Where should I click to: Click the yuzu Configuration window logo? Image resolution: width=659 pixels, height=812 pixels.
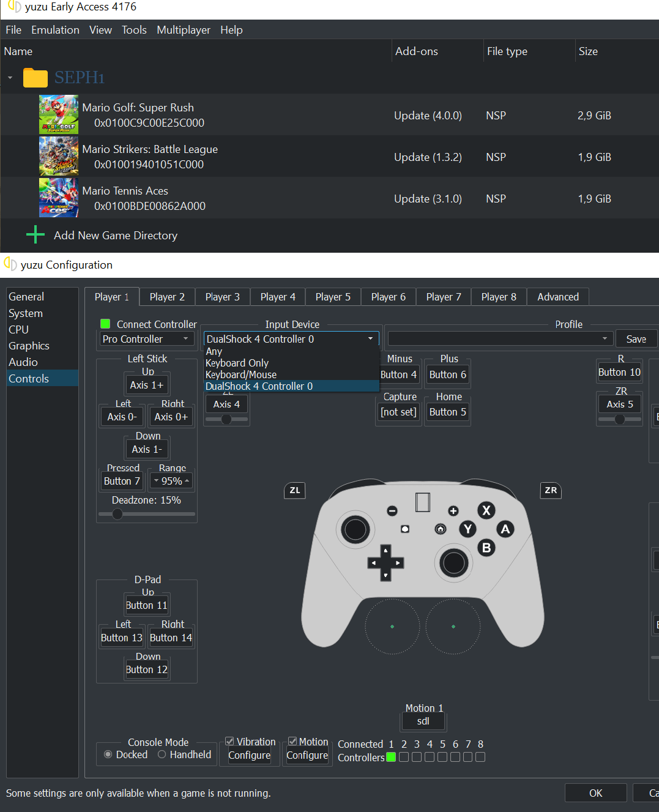click(10, 264)
